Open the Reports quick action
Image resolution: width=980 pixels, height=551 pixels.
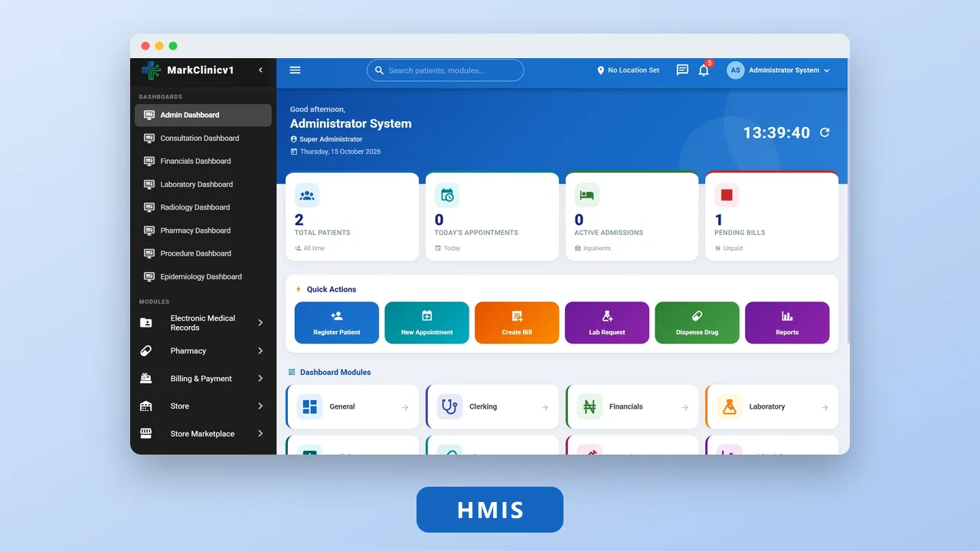point(787,323)
